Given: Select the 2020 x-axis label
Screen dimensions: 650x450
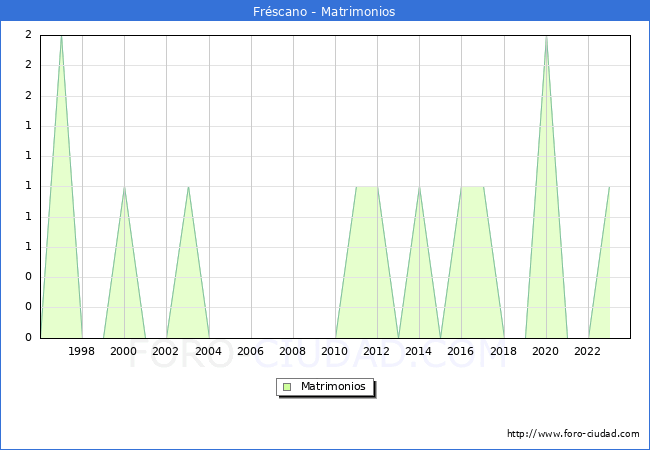Looking at the screenshot, I should 545,351.
